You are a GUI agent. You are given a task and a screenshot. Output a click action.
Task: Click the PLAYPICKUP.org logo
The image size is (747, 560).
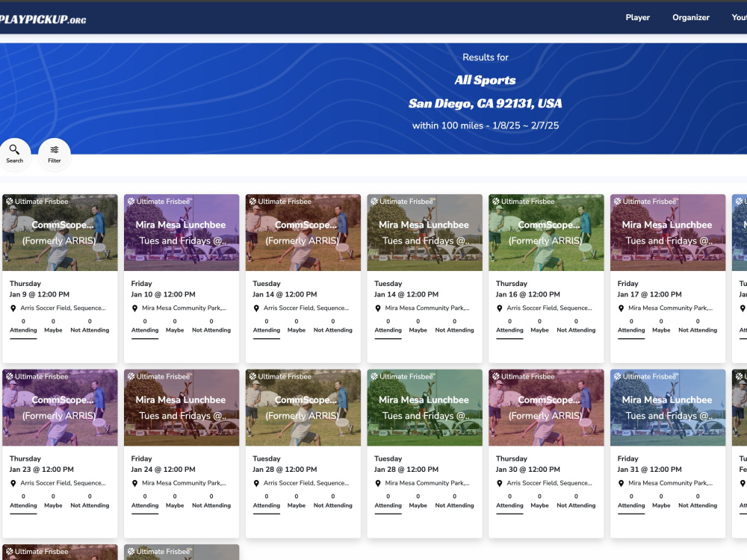[x=43, y=19]
